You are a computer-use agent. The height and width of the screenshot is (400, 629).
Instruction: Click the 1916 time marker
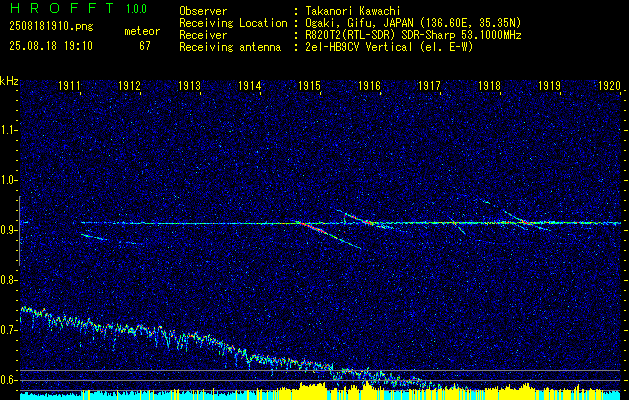[369, 86]
